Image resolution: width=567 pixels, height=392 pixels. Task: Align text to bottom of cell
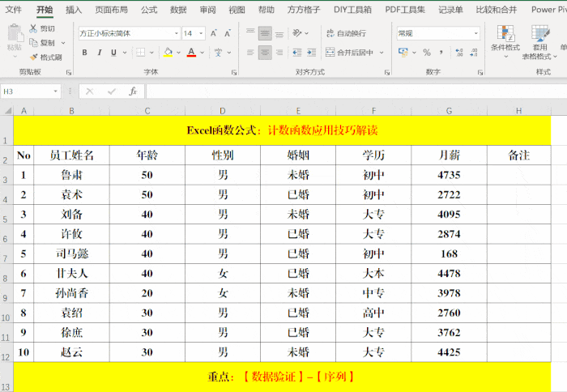tap(279, 33)
